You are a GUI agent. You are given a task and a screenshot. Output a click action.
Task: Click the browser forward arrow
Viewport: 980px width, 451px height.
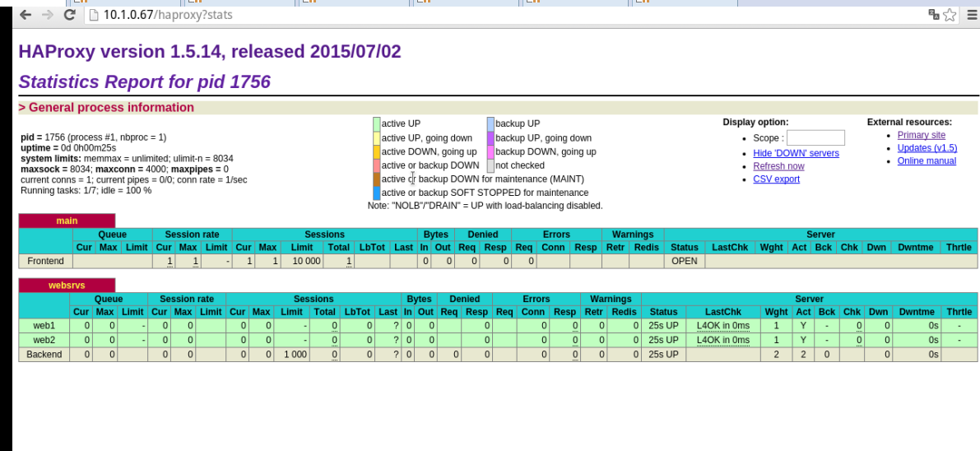coord(48,15)
